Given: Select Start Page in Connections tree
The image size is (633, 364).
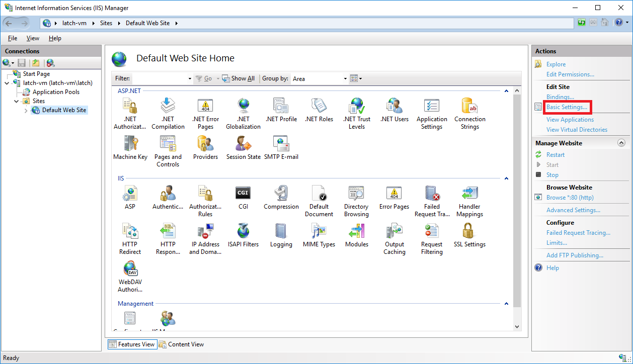Looking at the screenshot, I should [36, 74].
